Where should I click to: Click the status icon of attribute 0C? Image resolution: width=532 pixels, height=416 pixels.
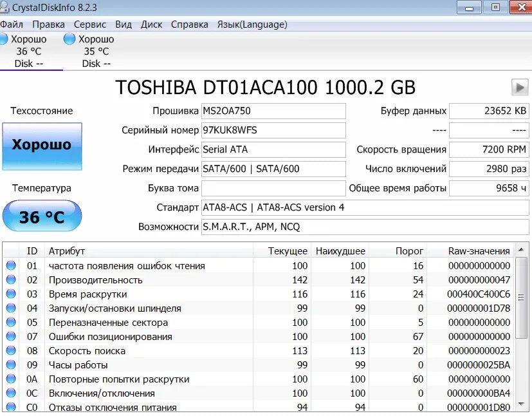[x=11, y=393]
